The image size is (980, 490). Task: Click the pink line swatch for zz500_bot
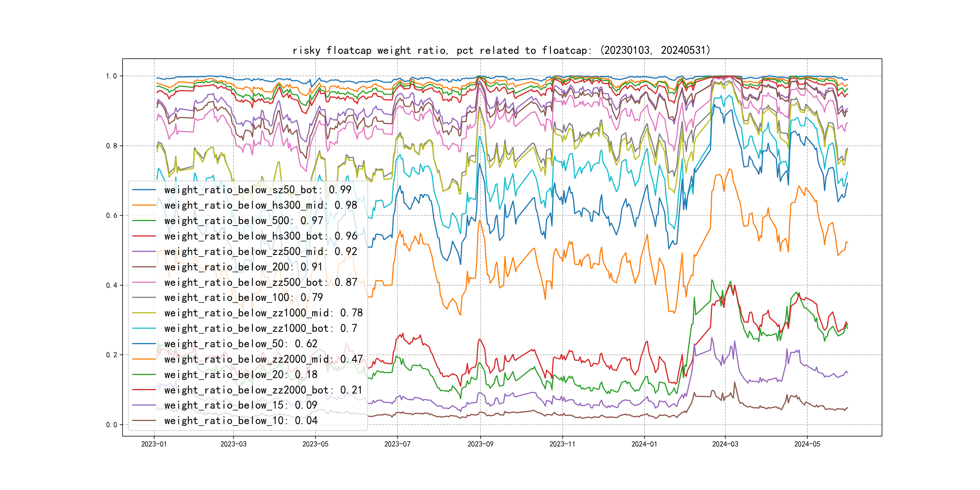pos(144,282)
